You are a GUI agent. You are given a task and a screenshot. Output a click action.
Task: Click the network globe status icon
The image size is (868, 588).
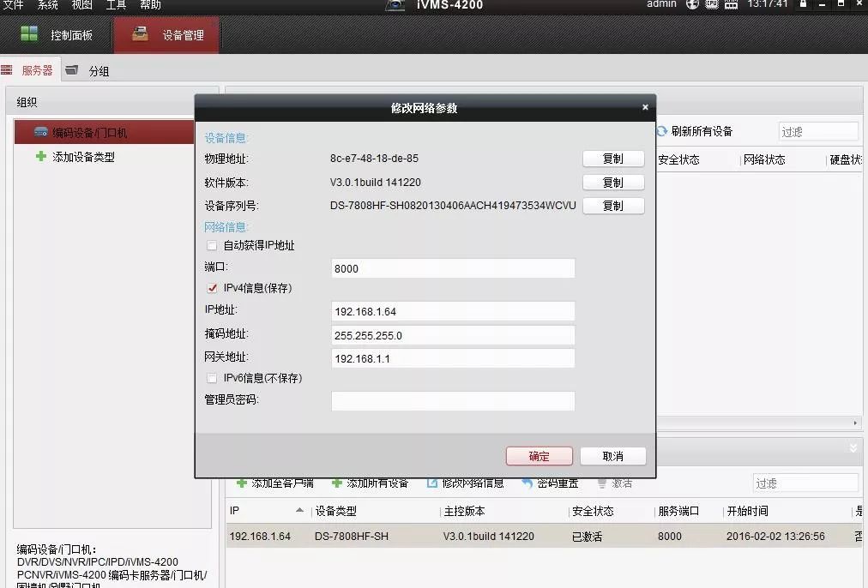[x=692, y=4]
